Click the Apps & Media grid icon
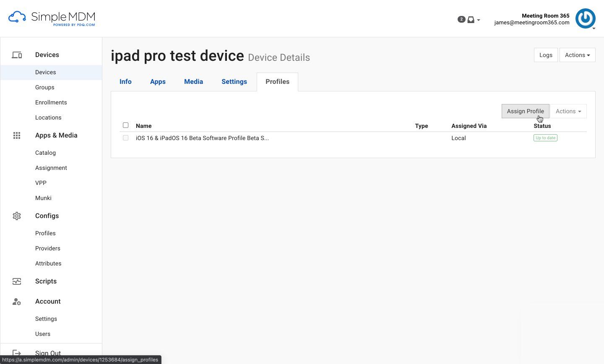Image resolution: width=604 pixels, height=364 pixels. [17, 135]
